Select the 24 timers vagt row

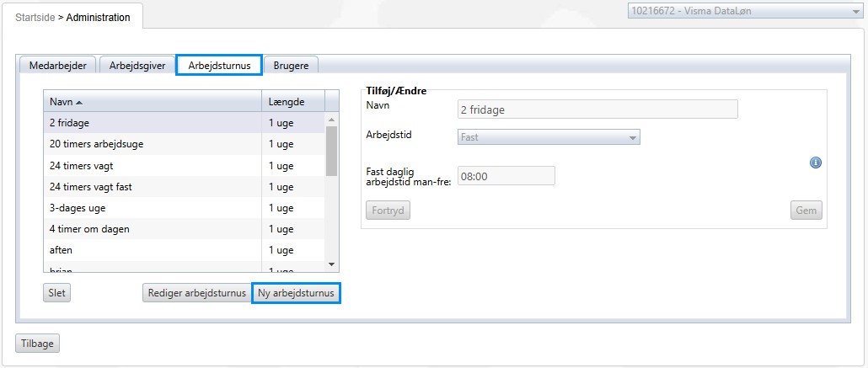coord(152,165)
